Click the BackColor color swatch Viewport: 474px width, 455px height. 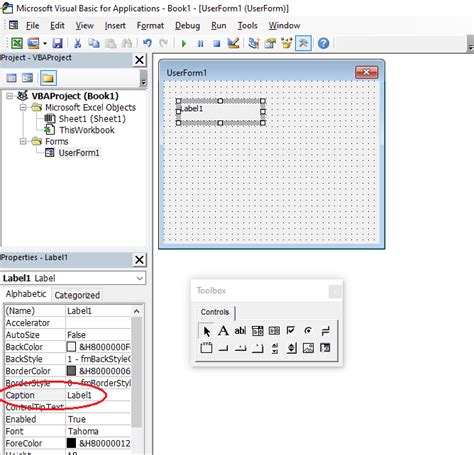71,347
